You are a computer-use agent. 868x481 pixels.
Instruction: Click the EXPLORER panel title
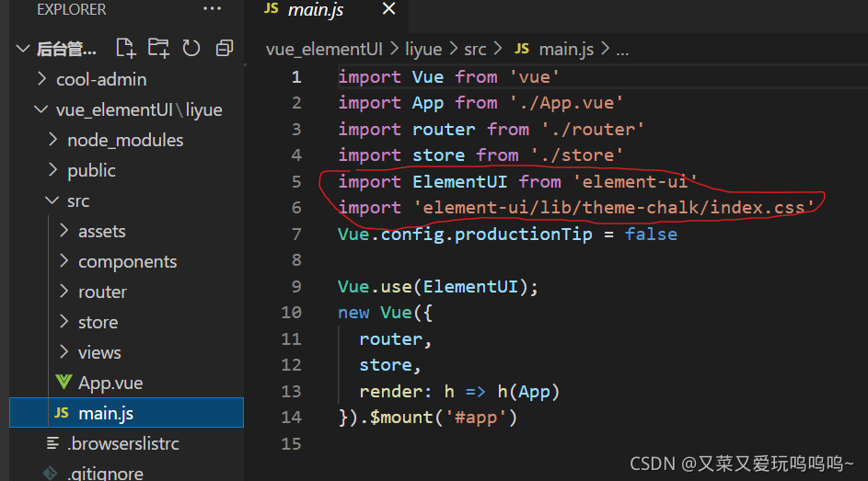72,9
